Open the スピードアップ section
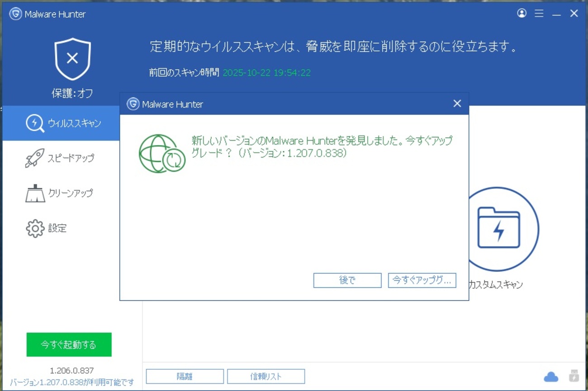This screenshot has height=391, width=588. [61, 158]
